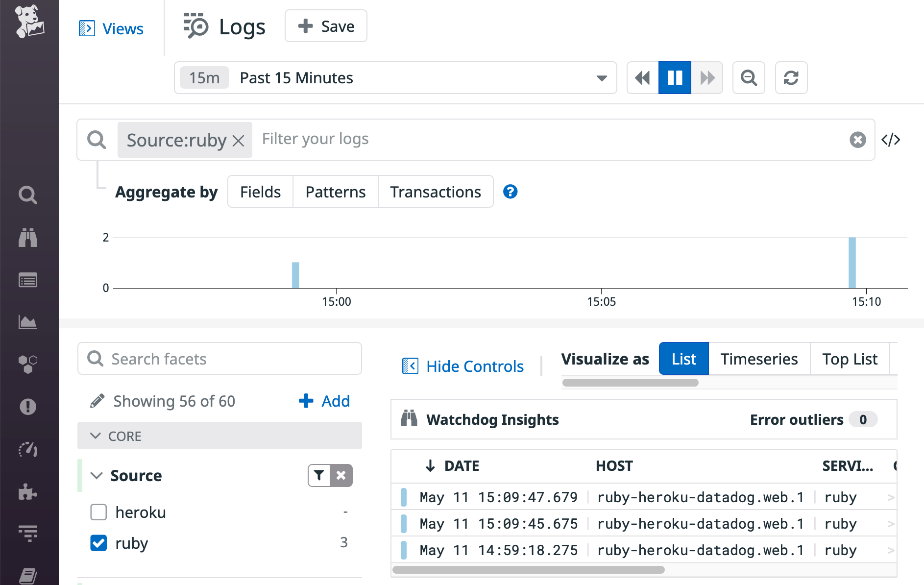Open Watchdog from the left sidebar

[x=28, y=238]
